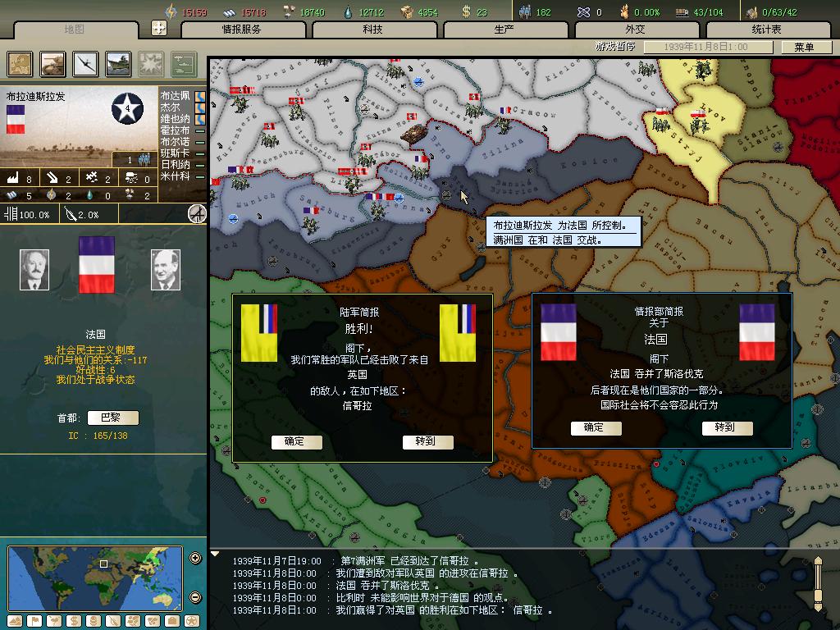Click the plus button beside the 地图 tab

158,28
